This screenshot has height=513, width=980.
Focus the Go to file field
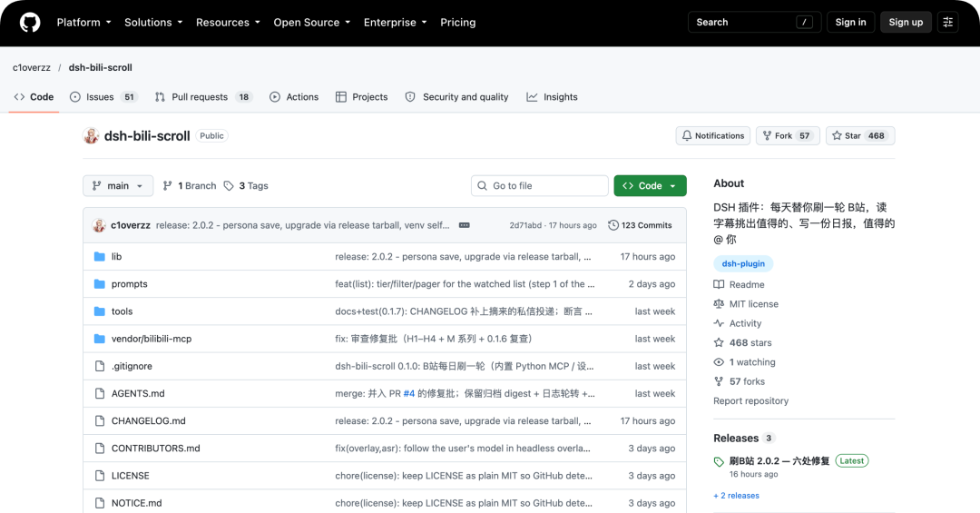point(539,186)
